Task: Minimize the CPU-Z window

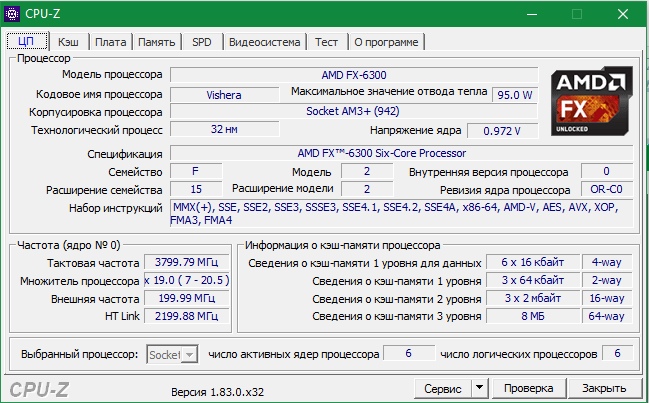Action: pyautogui.click(x=532, y=14)
